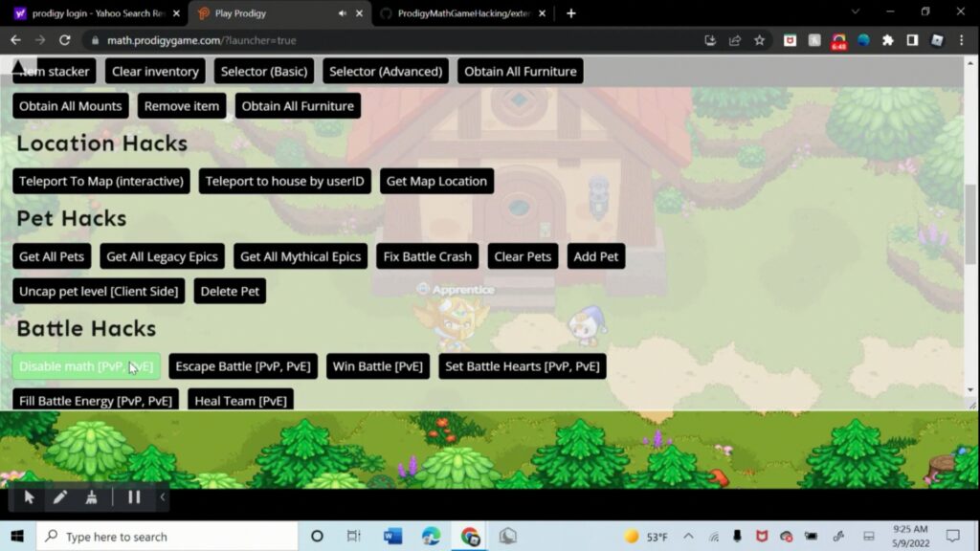
Task: Click the Clear inventory button
Action: click(155, 71)
